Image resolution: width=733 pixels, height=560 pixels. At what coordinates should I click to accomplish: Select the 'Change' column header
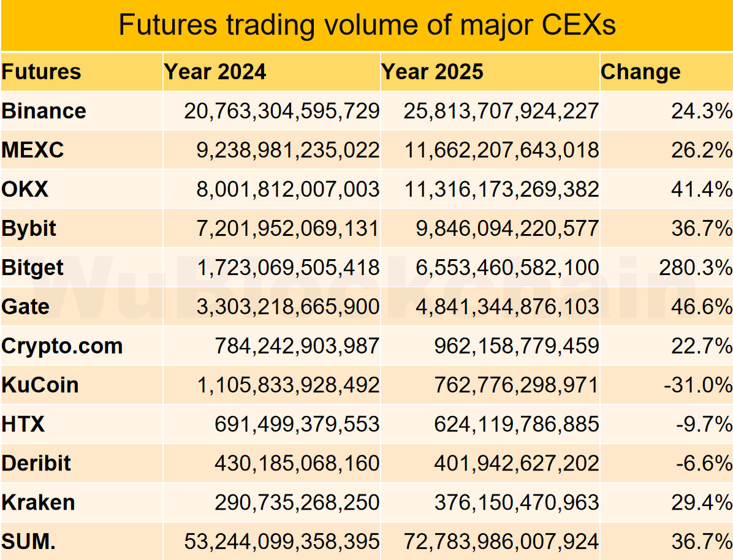click(640, 72)
